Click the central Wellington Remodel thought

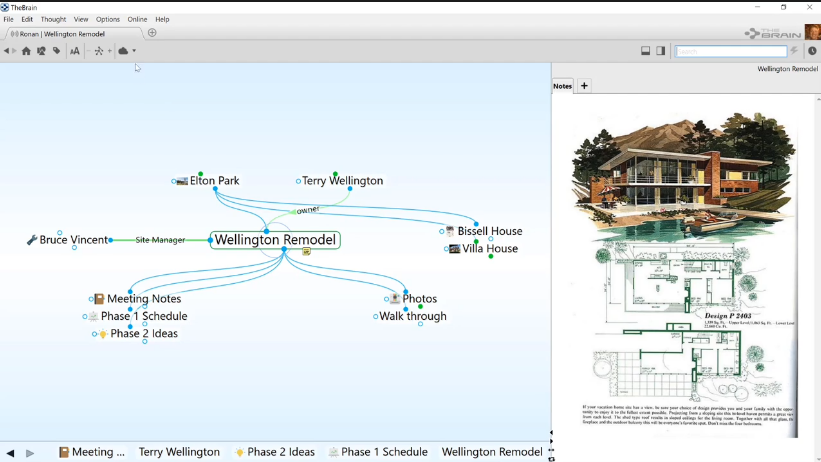[x=275, y=240]
